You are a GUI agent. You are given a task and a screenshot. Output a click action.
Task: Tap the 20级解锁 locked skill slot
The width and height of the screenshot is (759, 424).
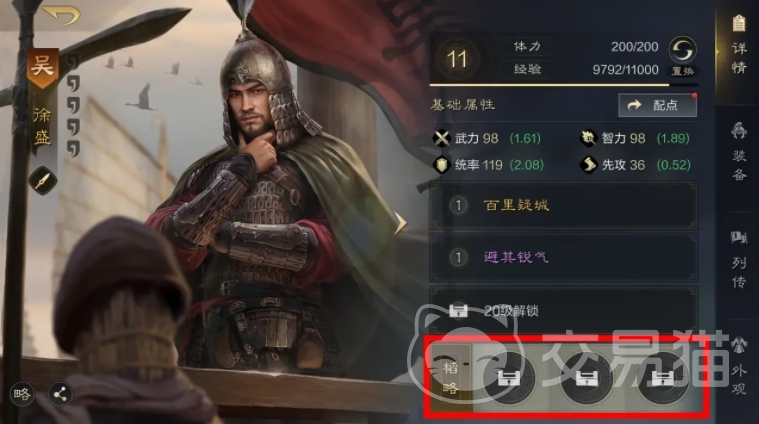(x=563, y=310)
